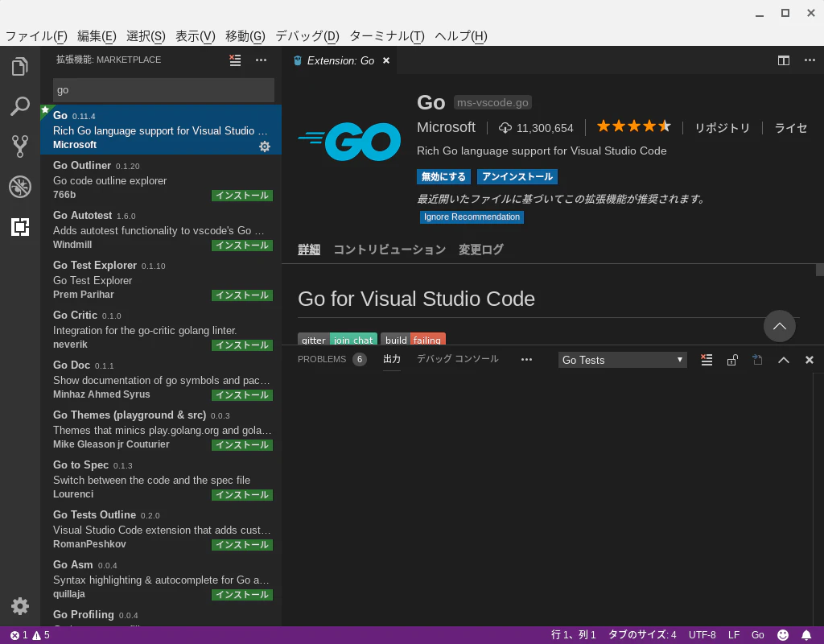This screenshot has width=824, height=644.
Task: Open the Debug view icon
Action: coord(20,187)
